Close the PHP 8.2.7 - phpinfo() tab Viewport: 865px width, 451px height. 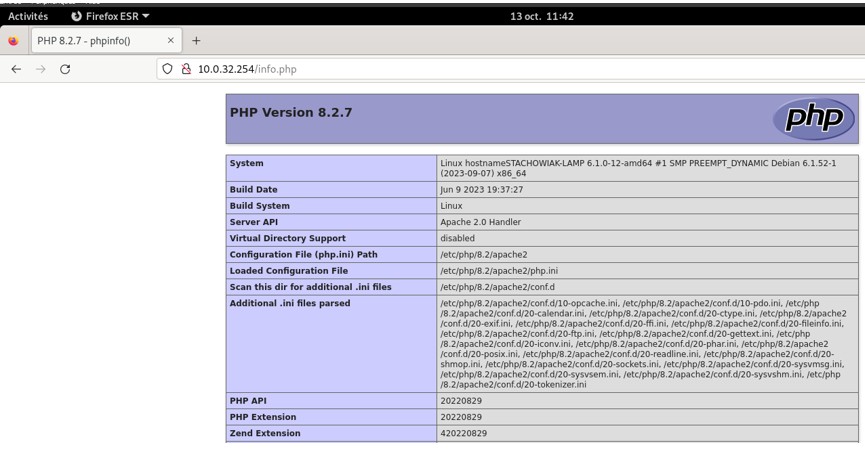pos(171,41)
